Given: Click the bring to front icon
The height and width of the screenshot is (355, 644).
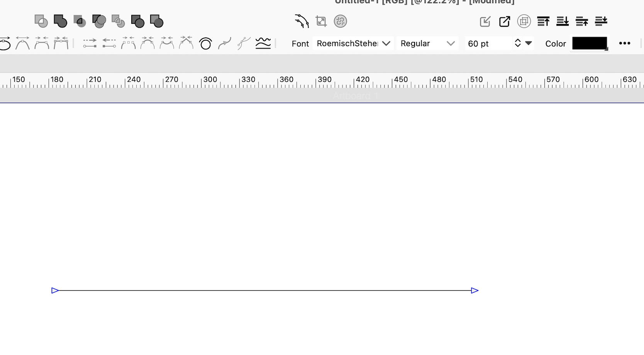Looking at the screenshot, I should 543,21.
